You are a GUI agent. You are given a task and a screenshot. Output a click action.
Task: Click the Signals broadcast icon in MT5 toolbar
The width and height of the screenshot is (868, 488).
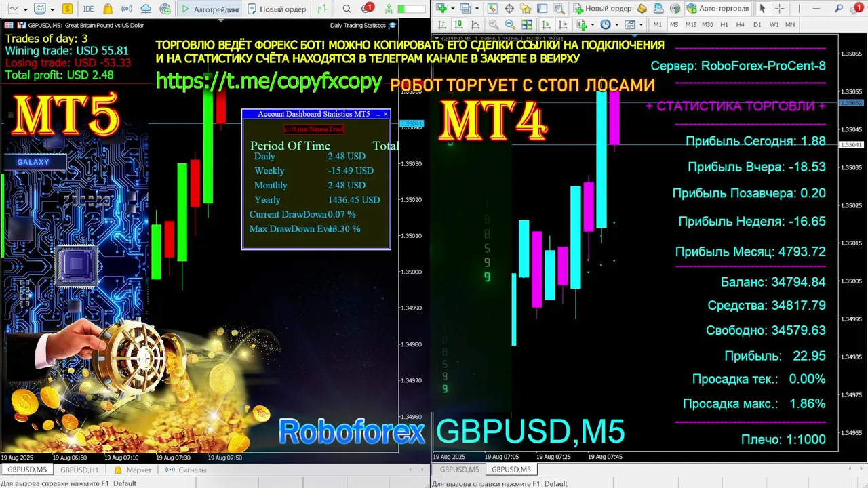click(127, 9)
